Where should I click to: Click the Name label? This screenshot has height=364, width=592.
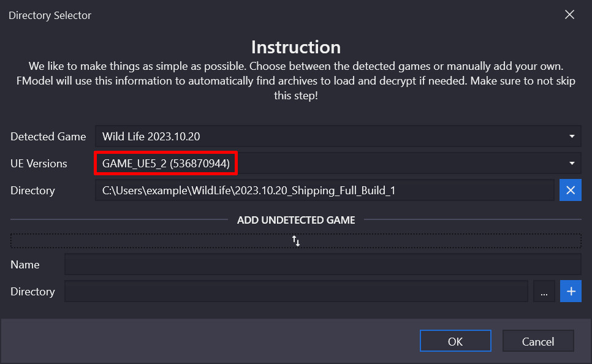[x=25, y=265]
